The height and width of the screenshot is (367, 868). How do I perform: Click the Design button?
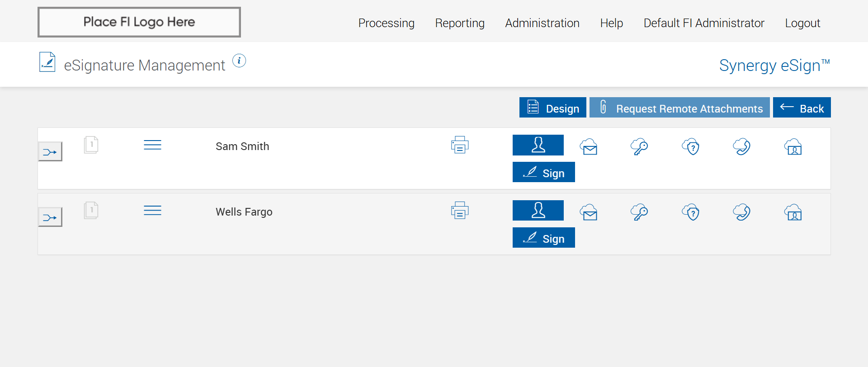pyautogui.click(x=552, y=108)
